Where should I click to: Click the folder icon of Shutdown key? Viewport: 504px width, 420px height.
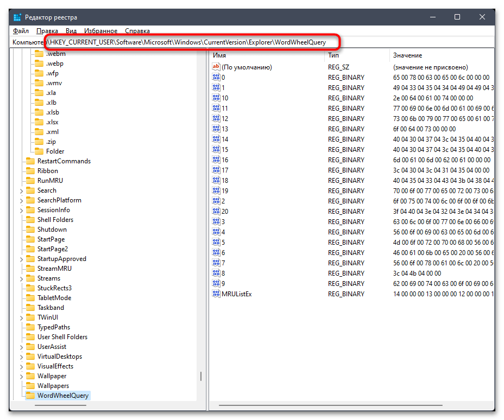point(30,230)
